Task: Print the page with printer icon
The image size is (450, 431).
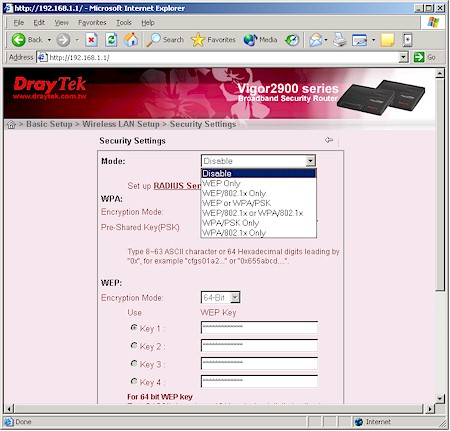Action: [340, 40]
